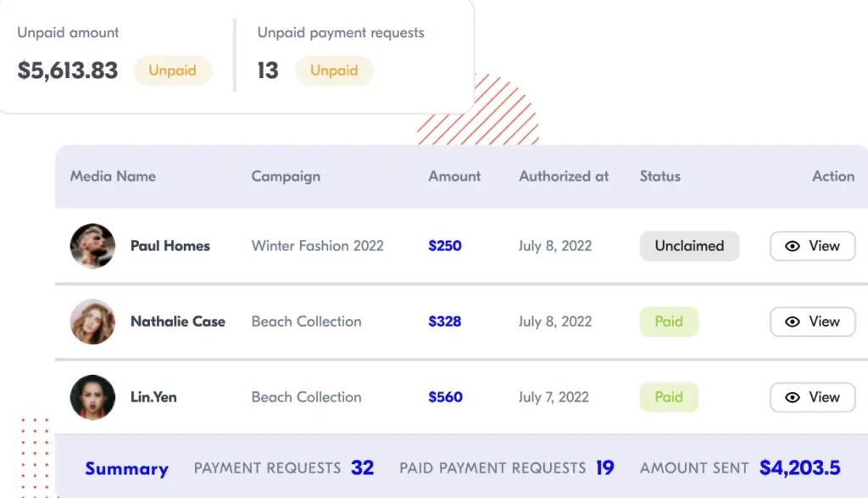Click the eye icon on Nathalie Case's View button
Screen dimensions: 868x498
click(x=793, y=322)
